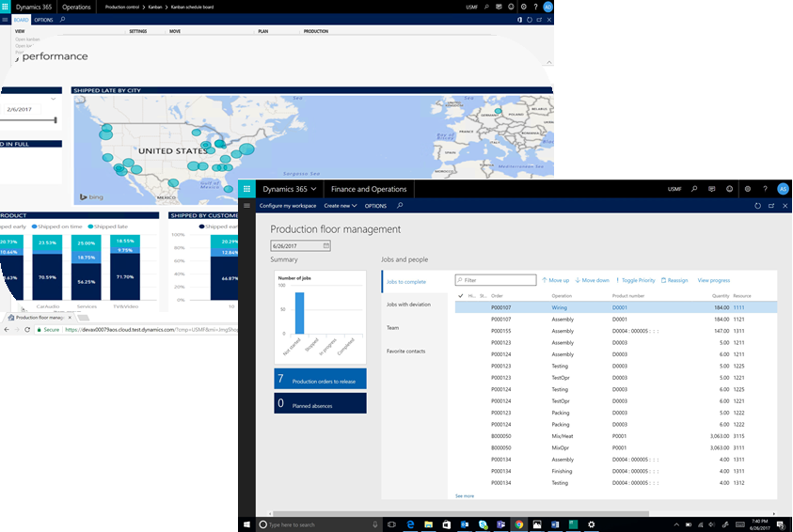Image resolution: width=793 pixels, height=532 pixels.
Task: Click into the Filter input field
Action: [499, 280]
